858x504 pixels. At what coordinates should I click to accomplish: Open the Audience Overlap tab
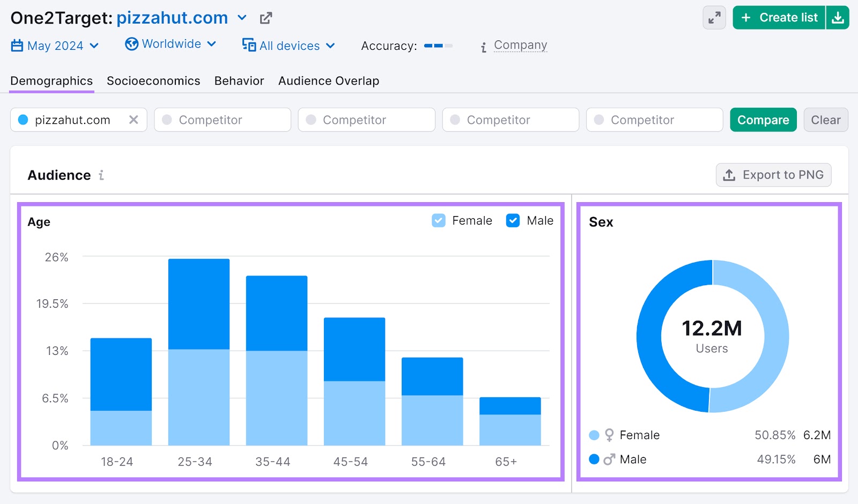(328, 80)
